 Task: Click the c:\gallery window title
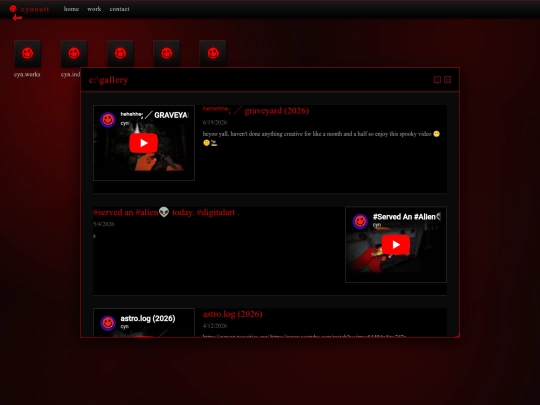coord(108,80)
